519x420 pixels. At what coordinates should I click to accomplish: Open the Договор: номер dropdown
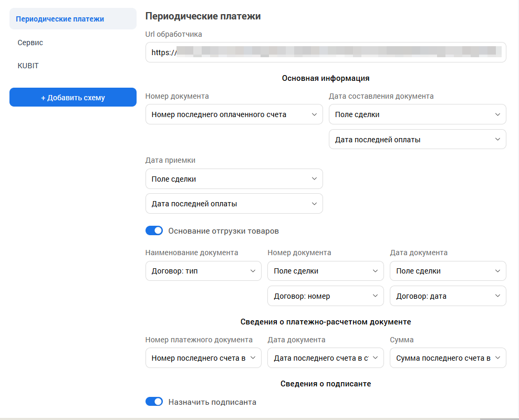point(325,296)
